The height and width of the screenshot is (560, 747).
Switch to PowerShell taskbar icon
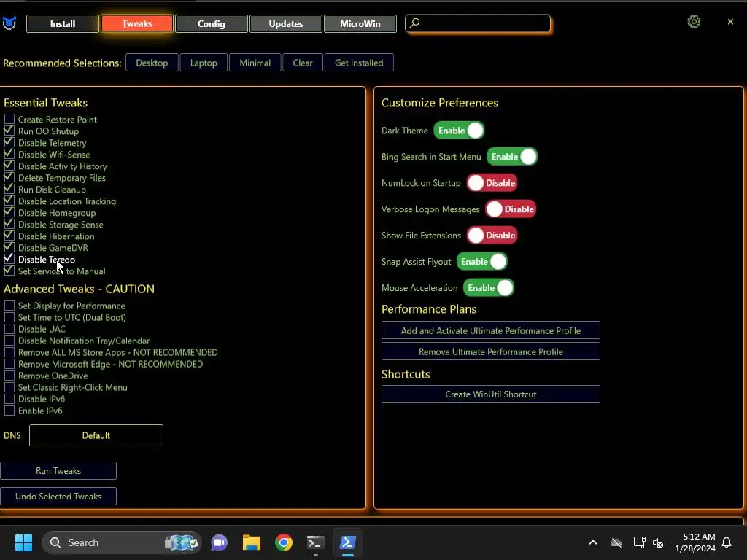pos(347,542)
